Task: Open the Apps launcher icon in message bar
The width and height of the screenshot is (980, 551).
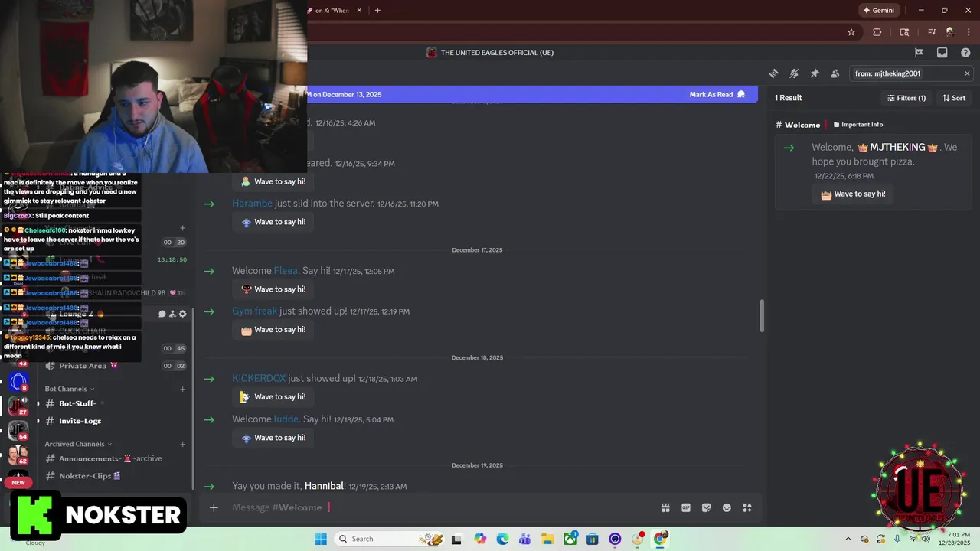Action: (747, 507)
